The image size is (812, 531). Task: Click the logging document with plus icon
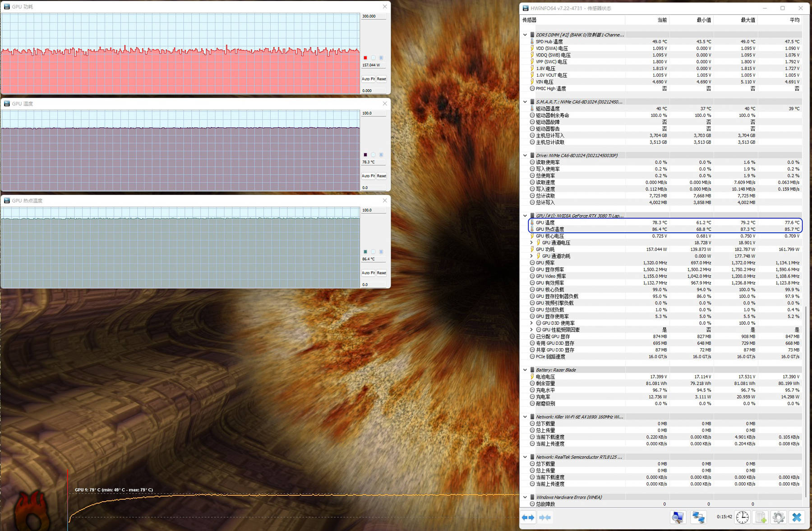pyautogui.click(x=761, y=517)
